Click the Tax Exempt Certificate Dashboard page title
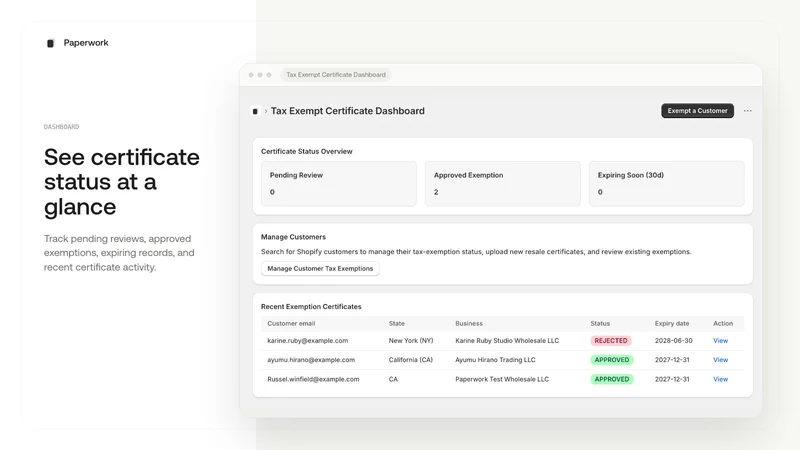Viewport: 800px width, 450px height. click(347, 111)
